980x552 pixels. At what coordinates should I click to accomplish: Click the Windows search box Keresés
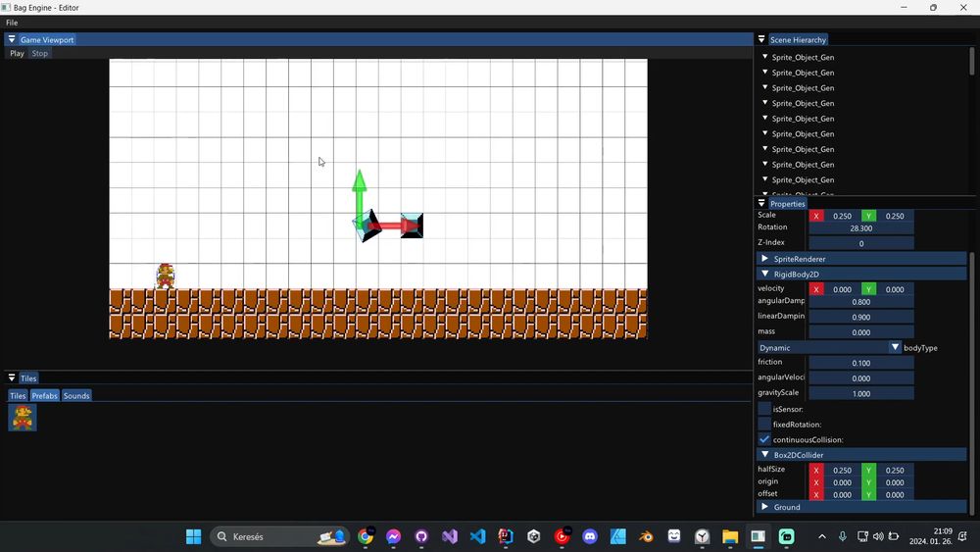pos(280,536)
